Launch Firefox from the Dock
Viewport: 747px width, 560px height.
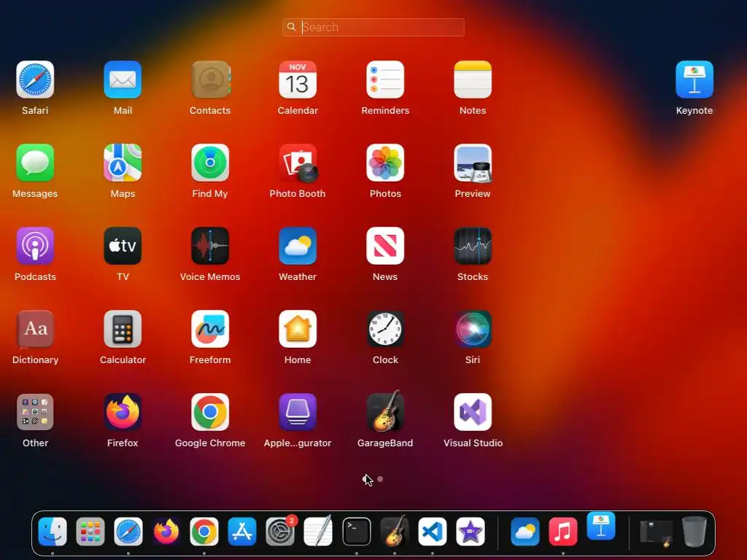click(x=166, y=532)
